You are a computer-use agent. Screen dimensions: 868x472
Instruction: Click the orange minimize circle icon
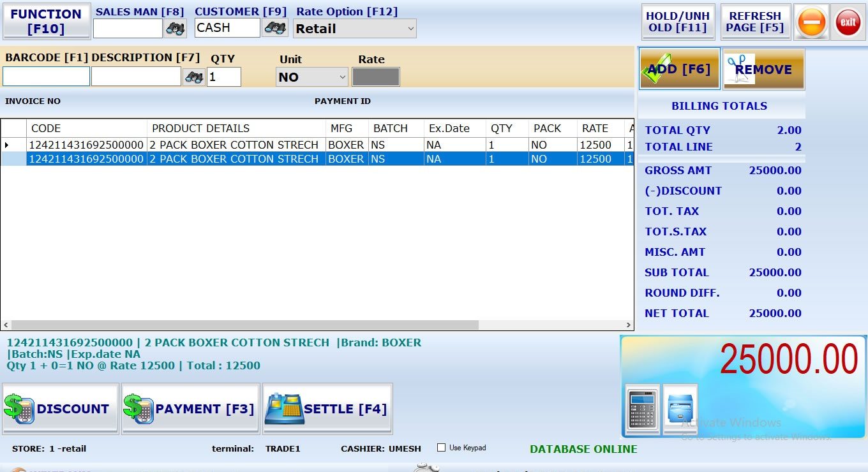click(x=811, y=22)
